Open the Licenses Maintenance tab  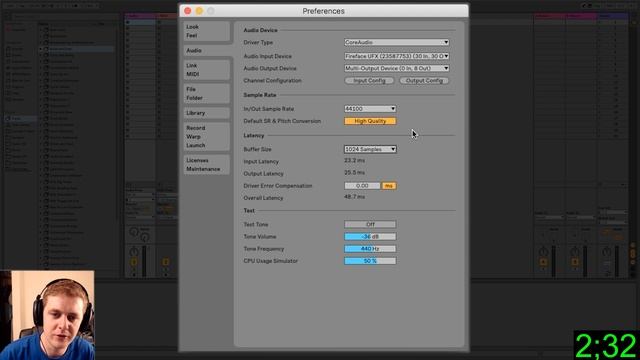pyautogui.click(x=207, y=164)
